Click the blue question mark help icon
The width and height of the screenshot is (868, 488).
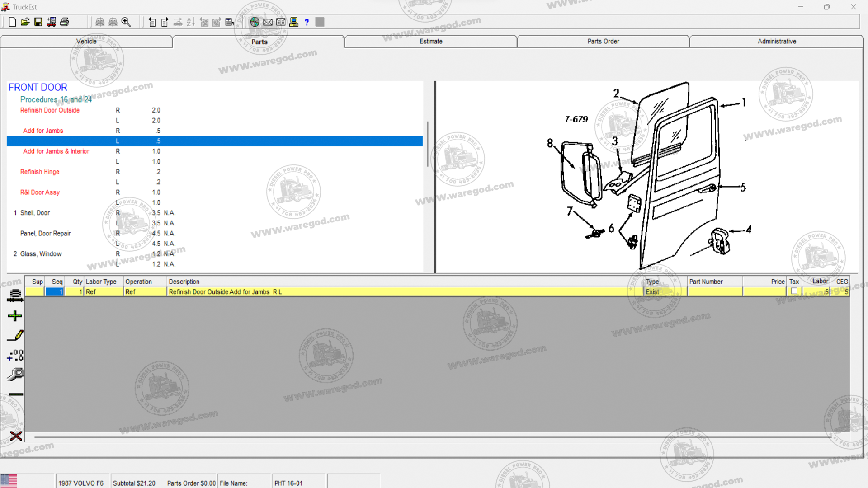pos(307,22)
